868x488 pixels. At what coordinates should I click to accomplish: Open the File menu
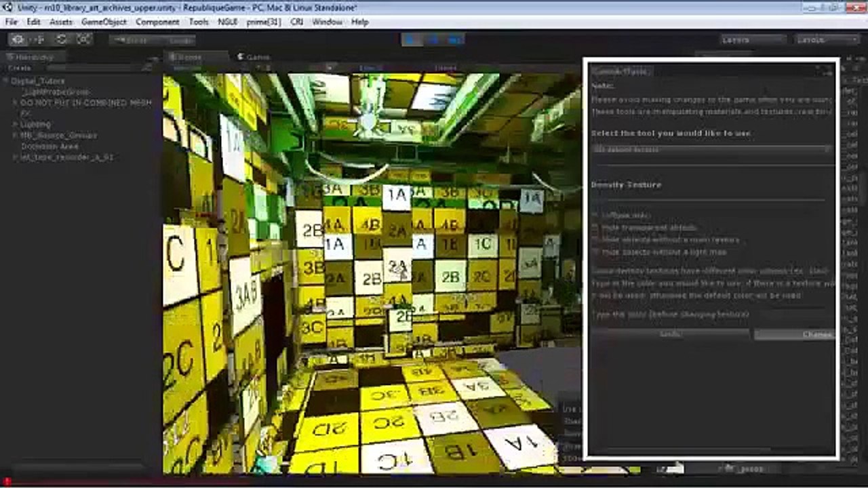12,22
